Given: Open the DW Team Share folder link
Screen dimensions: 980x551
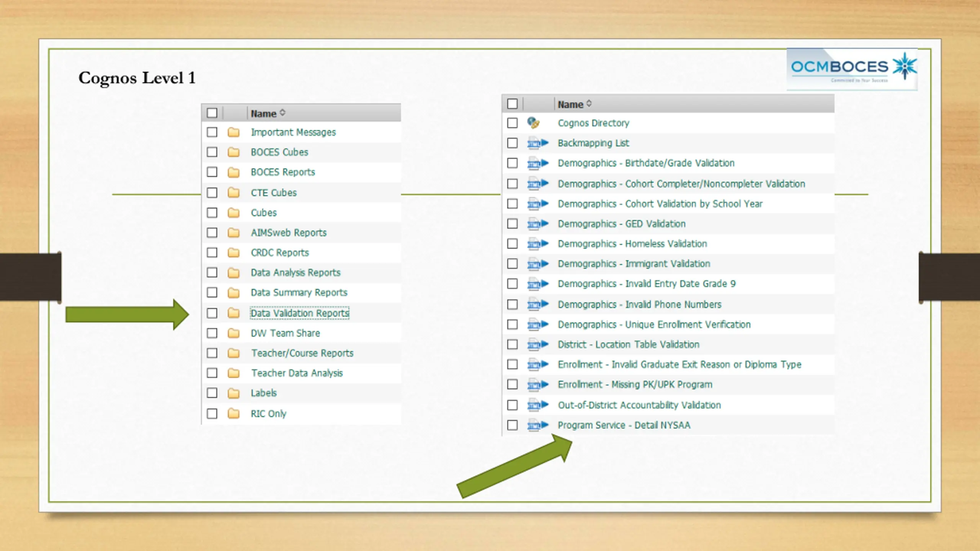Looking at the screenshot, I should click(285, 333).
